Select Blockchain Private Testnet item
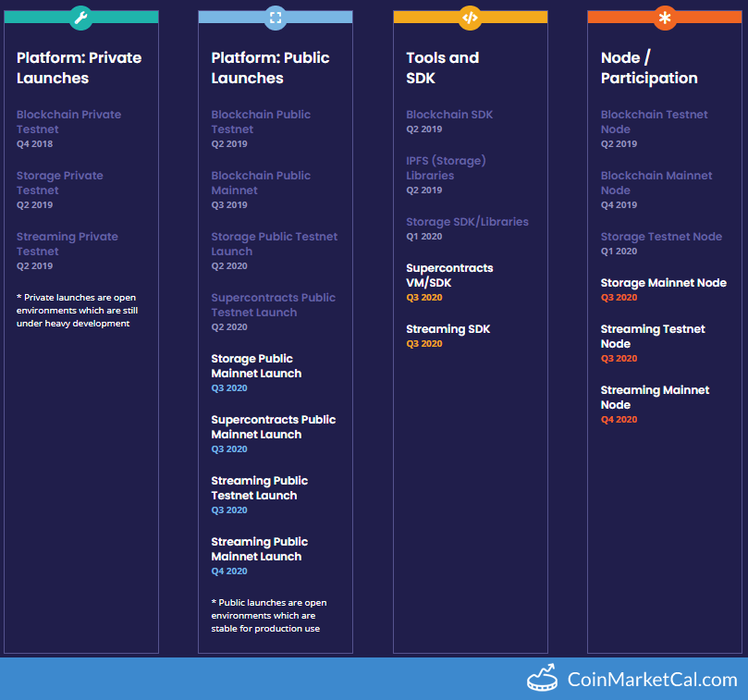This screenshot has height=700, width=748. point(68,122)
